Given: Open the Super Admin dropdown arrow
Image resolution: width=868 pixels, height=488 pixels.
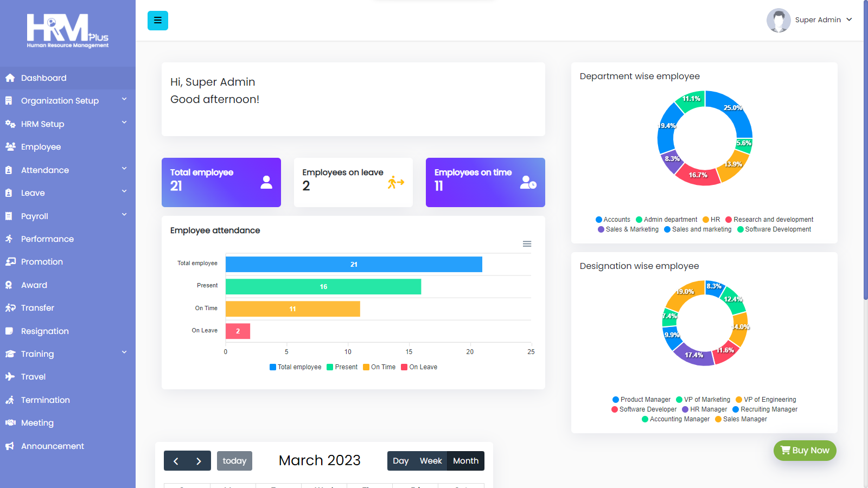Looking at the screenshot, I should click(x=849, y=20).
